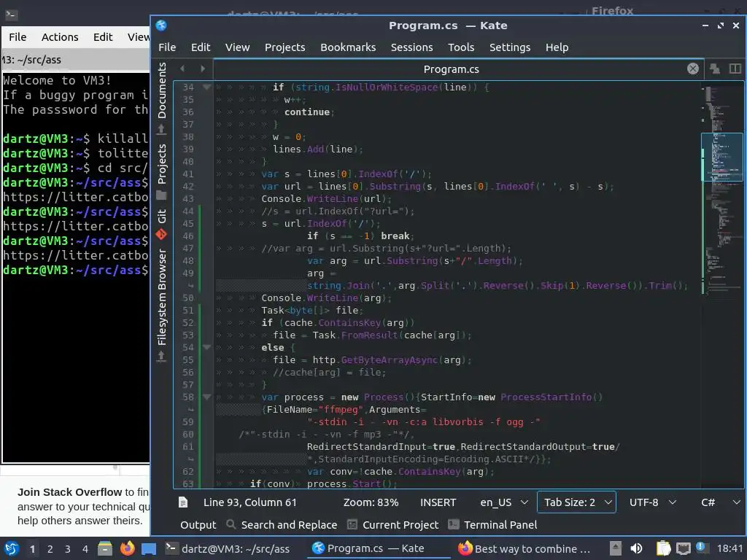Open the C# syntax mode dropdown

click(721, 502)
